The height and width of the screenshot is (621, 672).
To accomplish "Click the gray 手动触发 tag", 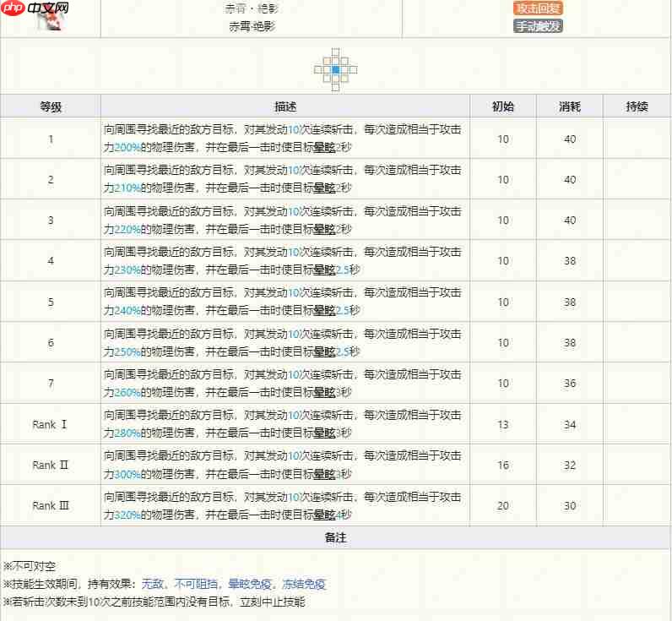I will tap(538, 26).
